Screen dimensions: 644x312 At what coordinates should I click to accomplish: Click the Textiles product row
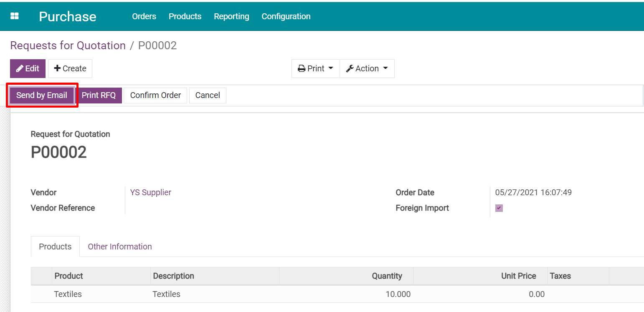(68, 294)
